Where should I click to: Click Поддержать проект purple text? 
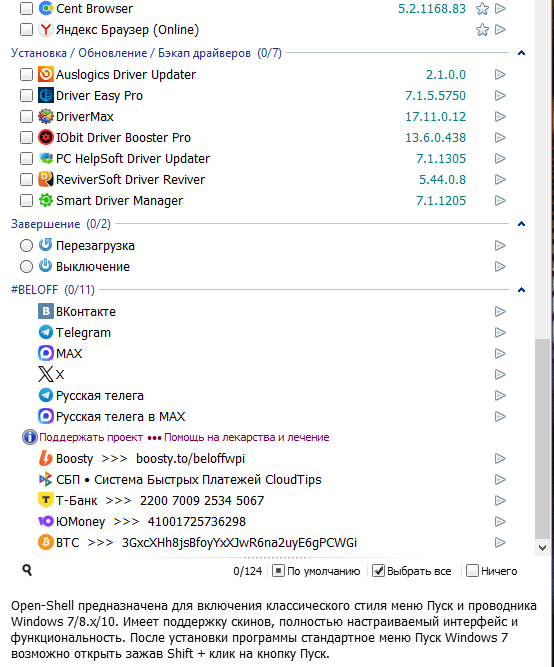(x=91, y=437)
